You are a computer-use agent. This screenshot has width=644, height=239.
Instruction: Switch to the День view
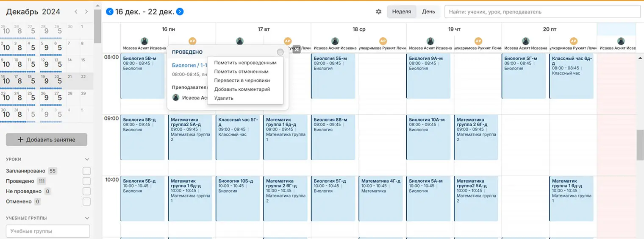coord(428,12)
